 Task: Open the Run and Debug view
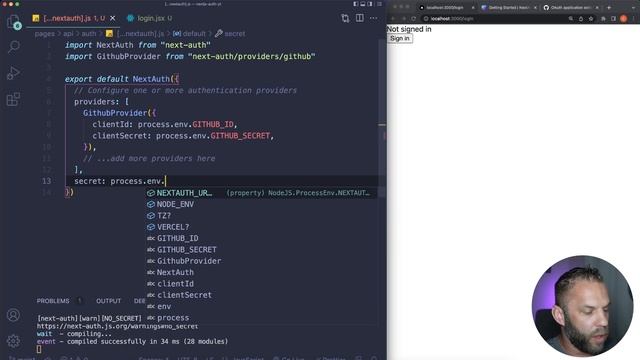pyautogui.click(x=13, y=73)
